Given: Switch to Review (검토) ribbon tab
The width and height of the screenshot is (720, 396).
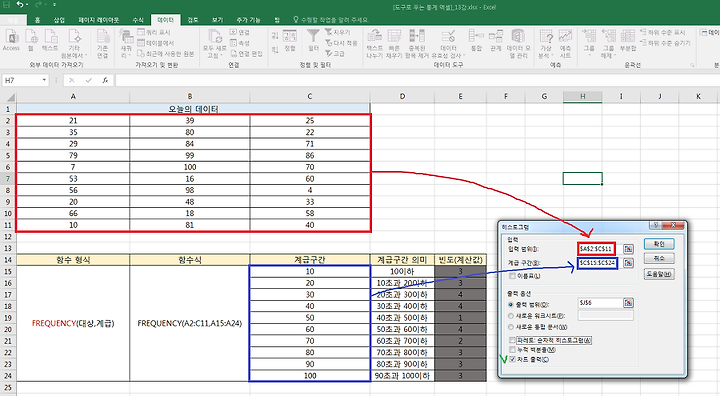Looking at the screenshot, I should pos(193,20).
